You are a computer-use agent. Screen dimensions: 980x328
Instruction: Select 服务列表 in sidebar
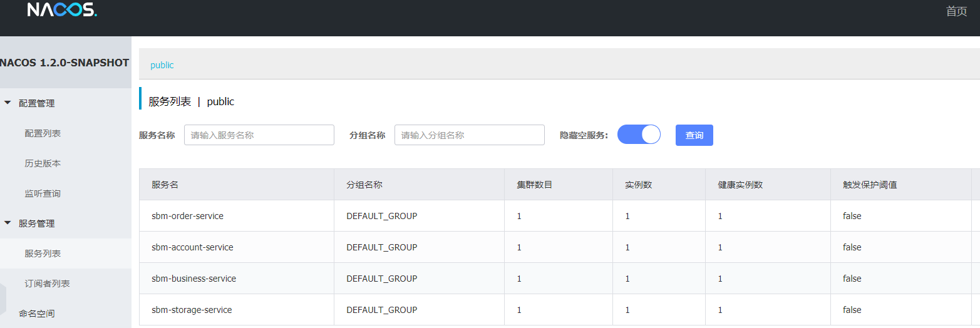43,254
